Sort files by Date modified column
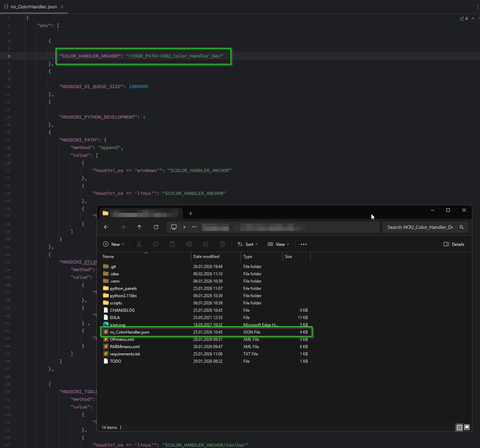Image resolution: width=480 pixels, height=448 pixels. pyautogui.click(x=206, y=257)
